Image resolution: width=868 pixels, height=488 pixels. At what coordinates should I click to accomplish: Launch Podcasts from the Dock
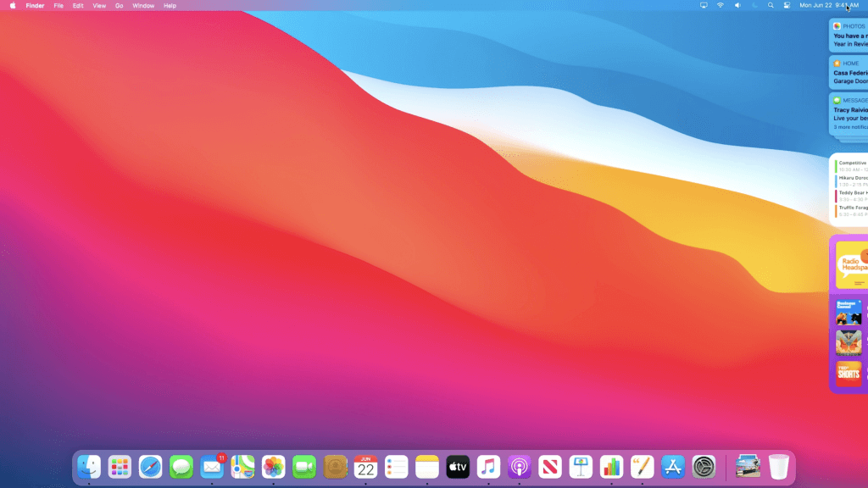click(x=520, y=467)
